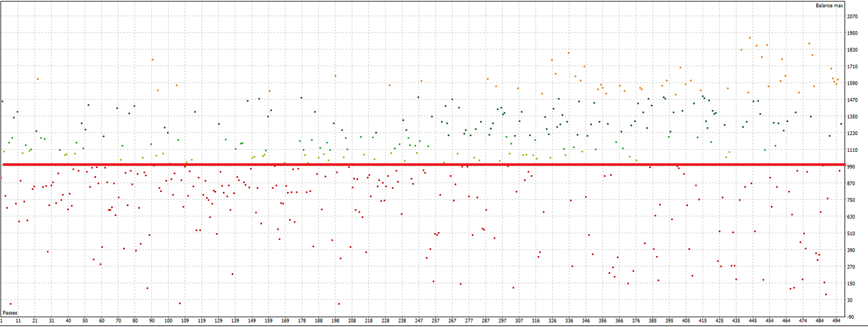Click the lowest red point above pass 198
Viewport: 868px width, 327px height.
coord(339,304)
